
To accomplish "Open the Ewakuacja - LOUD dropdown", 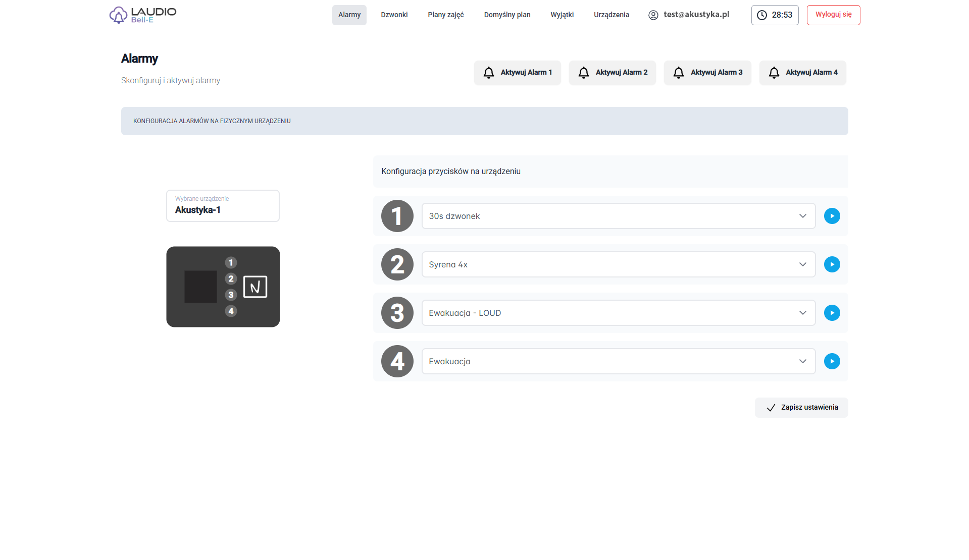I will point(618,313).
